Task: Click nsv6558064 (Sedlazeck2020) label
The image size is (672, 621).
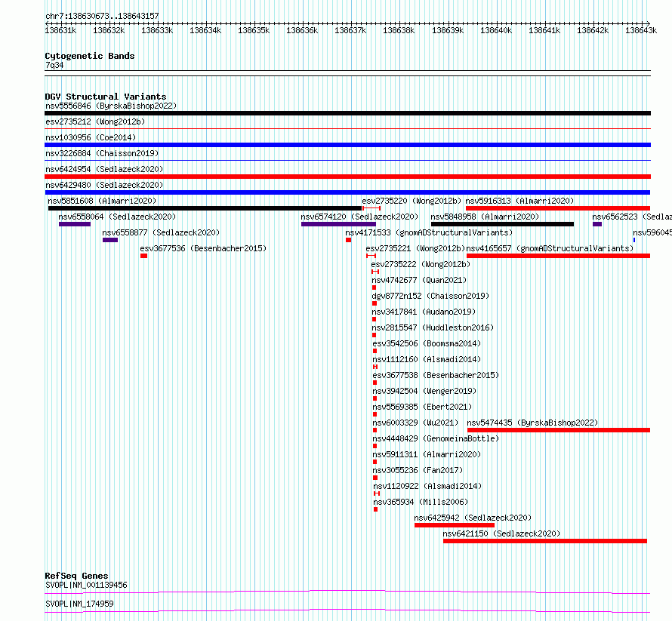Action: pyautogui.click(x=117, y=217)
